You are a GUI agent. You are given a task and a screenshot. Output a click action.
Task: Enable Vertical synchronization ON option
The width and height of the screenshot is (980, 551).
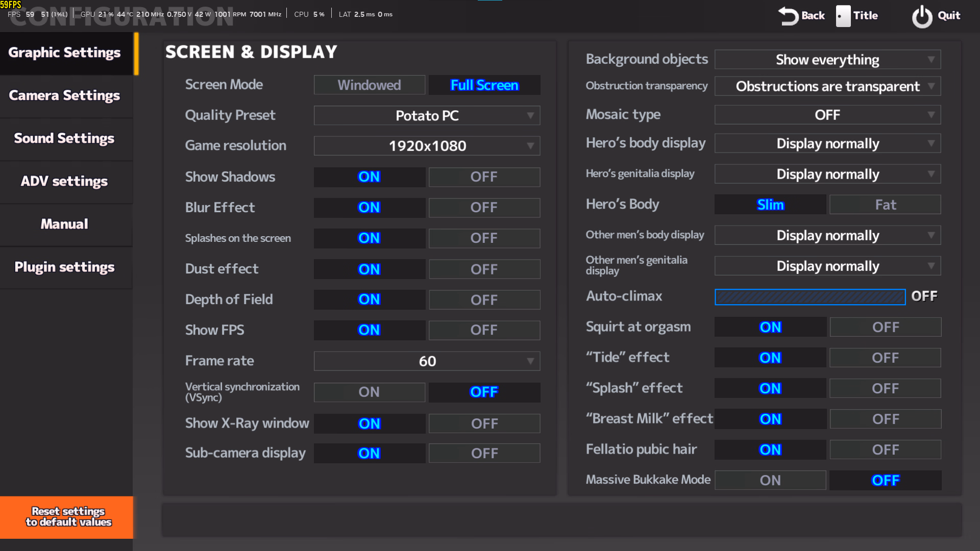coord(369,392)
